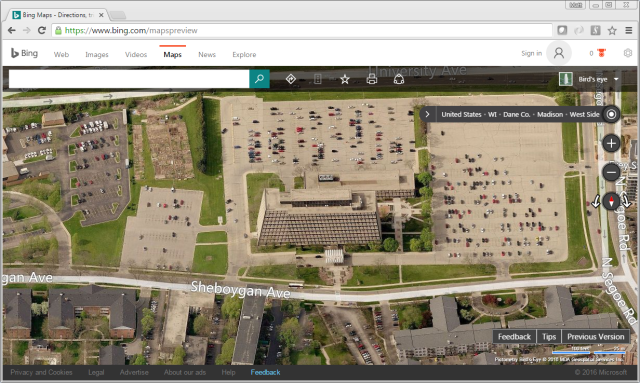Click the share map icon

[399, 79]
